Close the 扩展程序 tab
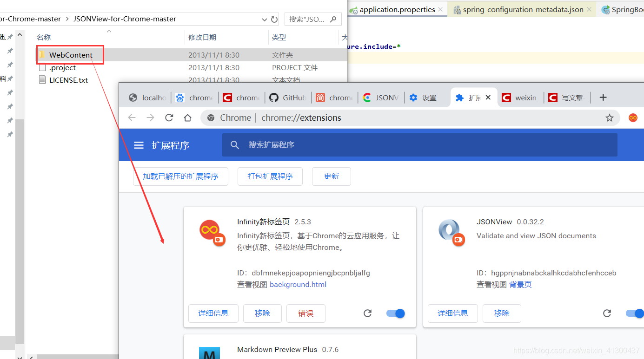644x359 pixels. coord(488,98)
